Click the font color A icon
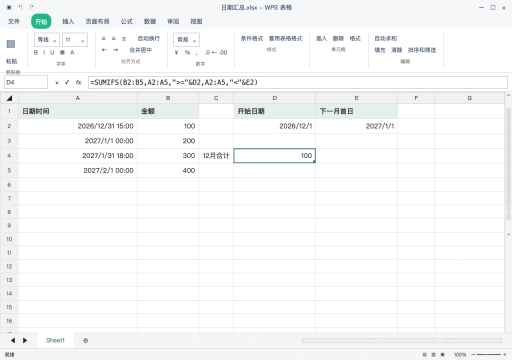The image size is (512, 360). point(72,52)
